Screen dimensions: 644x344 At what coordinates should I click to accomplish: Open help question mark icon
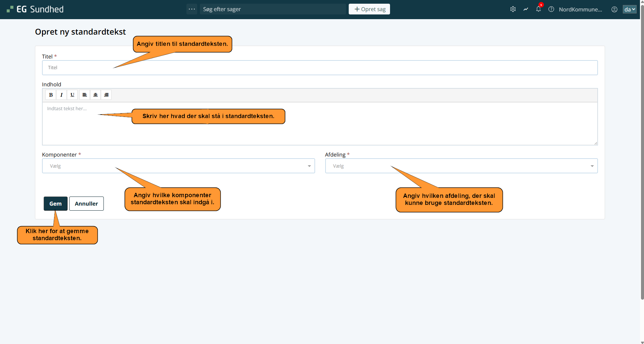click(x=551, y=9)
